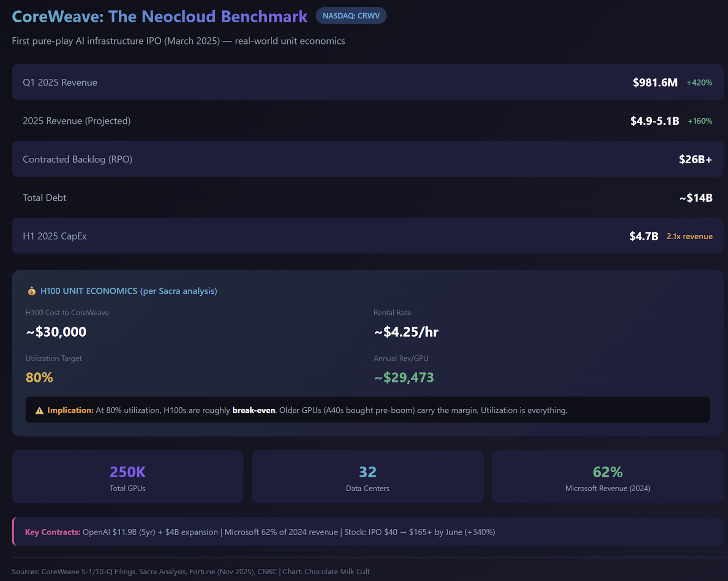The image size is (728, 581).
Task: Click the H100 UNIT ECONOMICS heading
Action: [128, 291]
